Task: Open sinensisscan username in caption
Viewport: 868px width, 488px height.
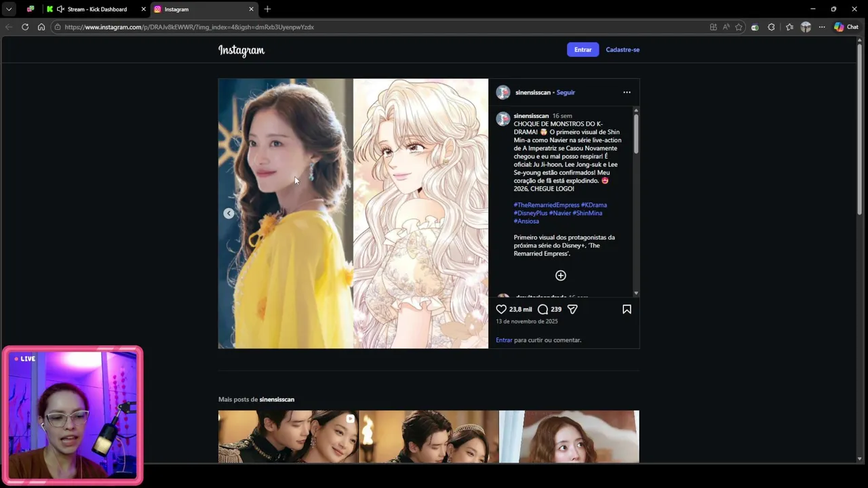Action: pyautogui.click(x=531, y=116)
